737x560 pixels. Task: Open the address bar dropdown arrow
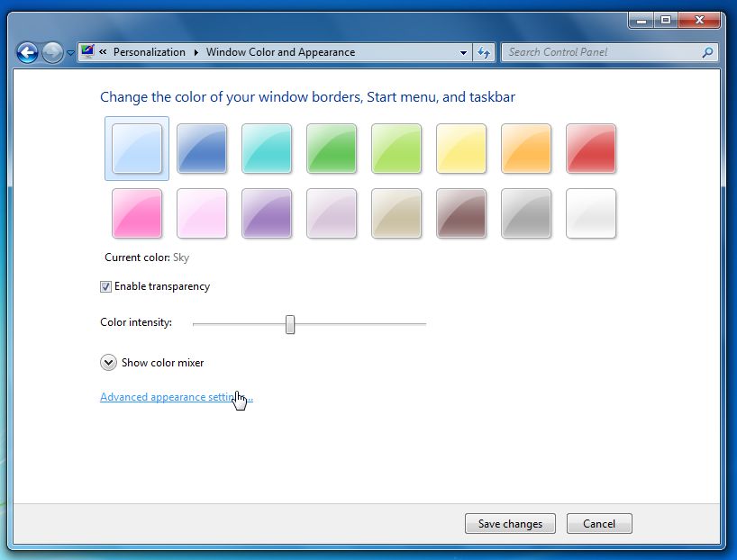pos(462,52)
